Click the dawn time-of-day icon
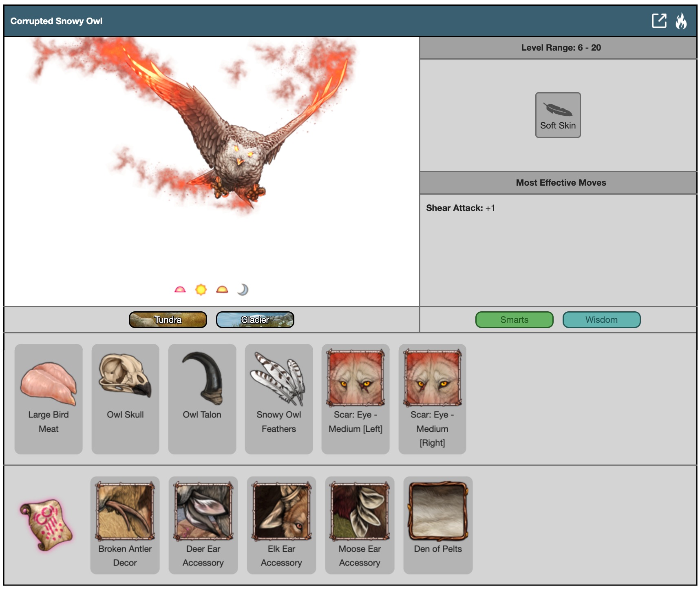Viewport: 700px width, 590px height. click(180, 290)
